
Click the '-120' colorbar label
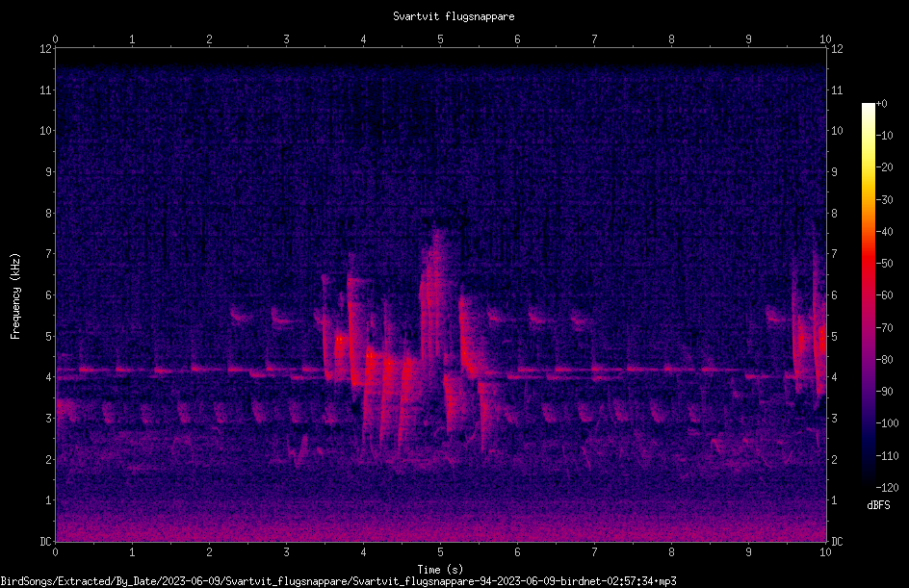[x=887, y=488]
